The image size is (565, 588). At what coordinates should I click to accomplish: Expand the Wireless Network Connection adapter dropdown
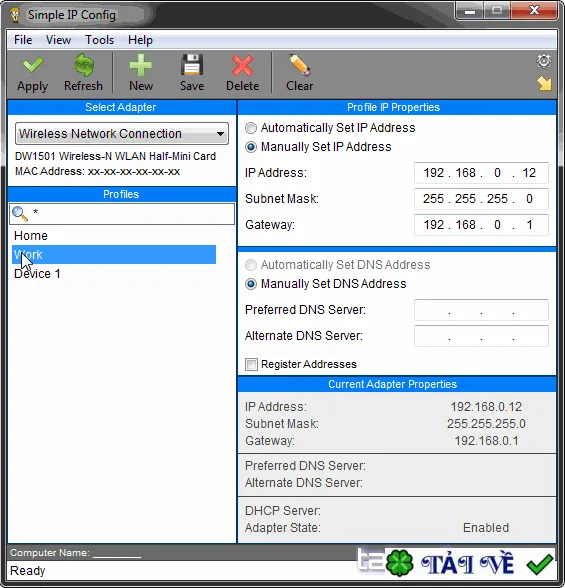pyautogui.click(x=122, y=134)
